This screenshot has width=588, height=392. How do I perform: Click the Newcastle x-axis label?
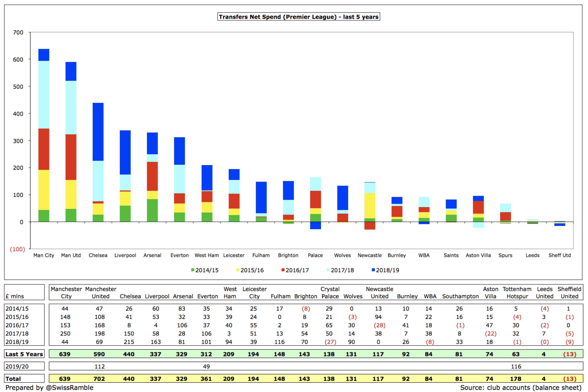tap(370, 255)
